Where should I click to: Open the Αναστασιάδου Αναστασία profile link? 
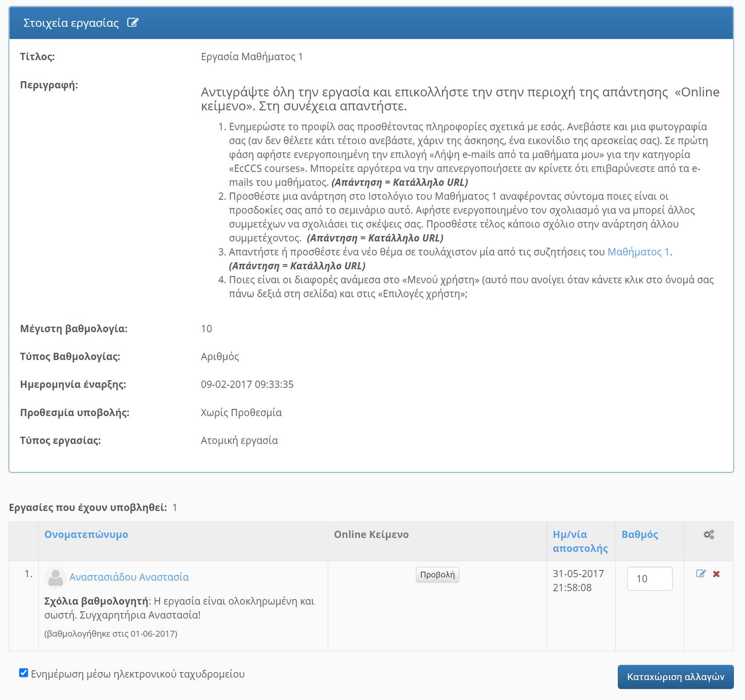(129, 577)
